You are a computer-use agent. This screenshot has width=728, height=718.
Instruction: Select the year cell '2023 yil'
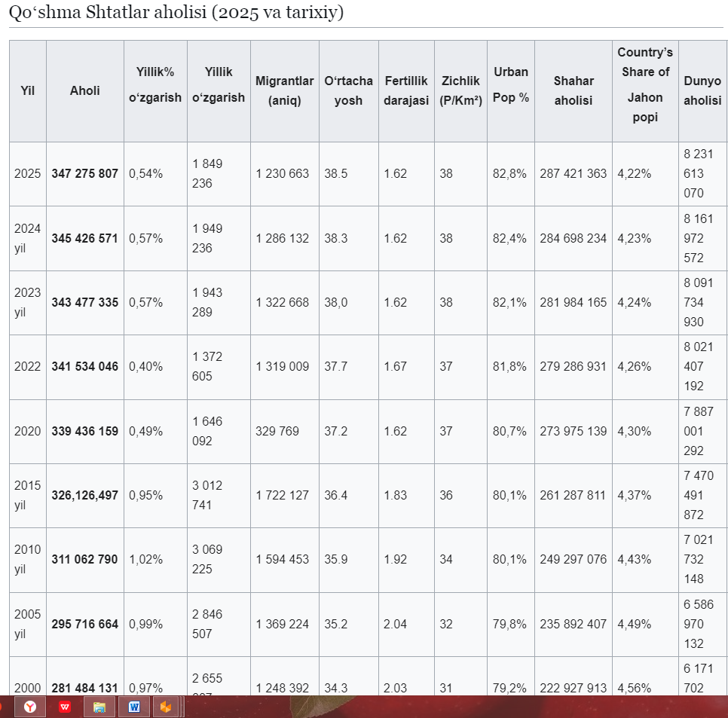[27, 303]
